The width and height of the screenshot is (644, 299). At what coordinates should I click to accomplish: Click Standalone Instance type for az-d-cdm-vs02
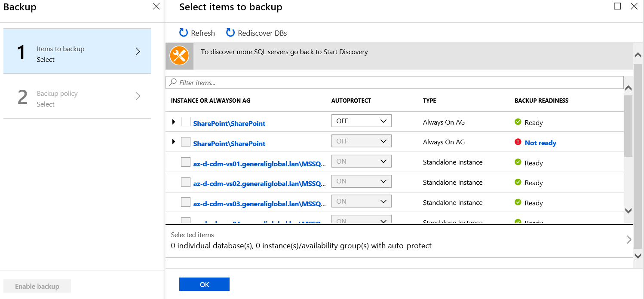pyautogui.click(x=453, y=182)
